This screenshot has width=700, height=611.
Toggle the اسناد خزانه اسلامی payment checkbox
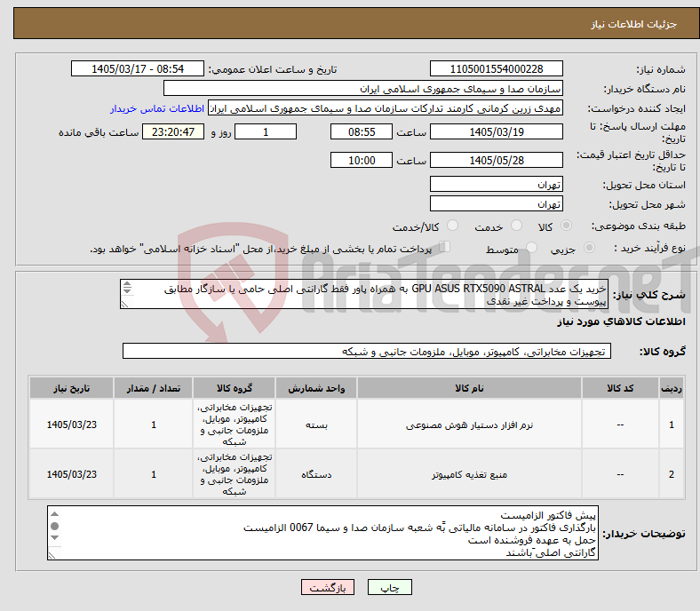[445, 247]
